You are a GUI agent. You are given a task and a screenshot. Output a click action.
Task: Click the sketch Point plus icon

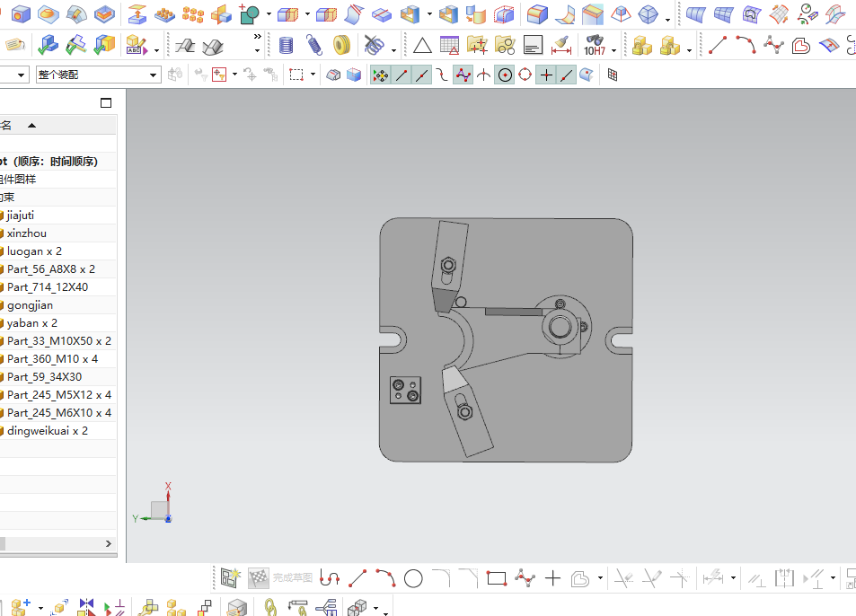tap(552, 578)
